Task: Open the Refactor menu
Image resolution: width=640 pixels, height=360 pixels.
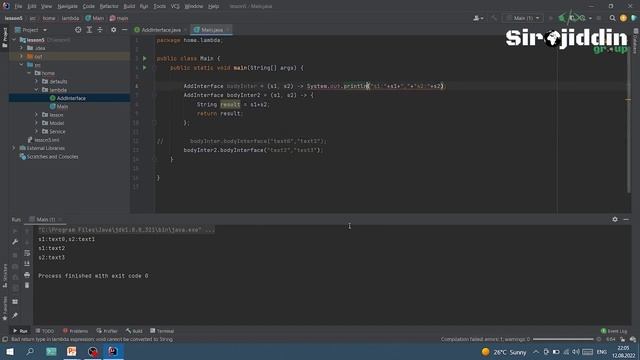Action: (x=109, y=6)
